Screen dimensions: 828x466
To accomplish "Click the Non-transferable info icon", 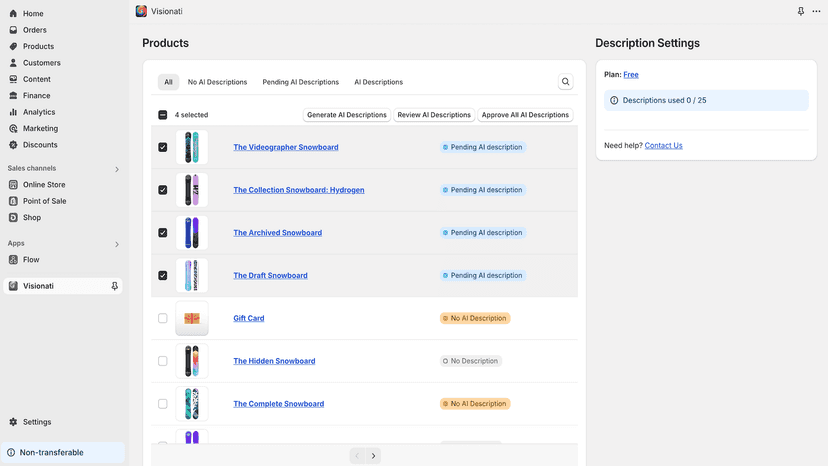I will (x=11, y=453).
